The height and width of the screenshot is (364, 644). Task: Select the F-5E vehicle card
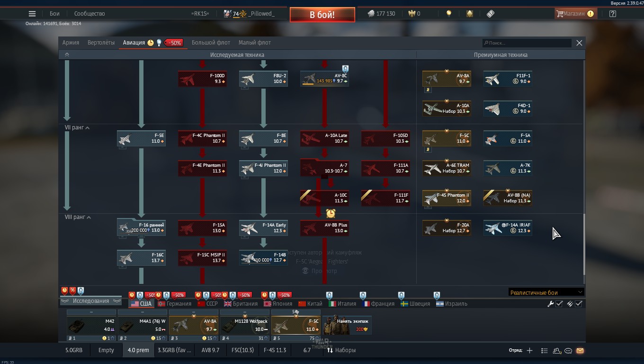(x=141, y=138)
